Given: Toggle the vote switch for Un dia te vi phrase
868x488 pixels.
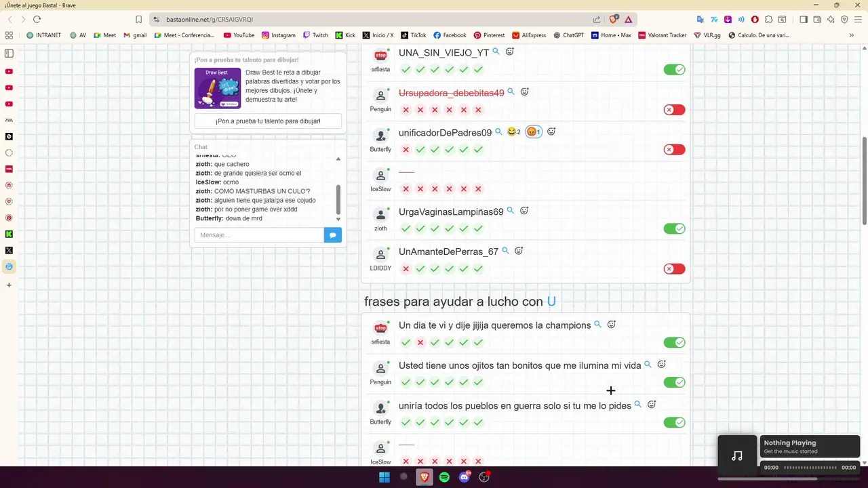Looking at the screenshot, I should click(x=674, y=342).
